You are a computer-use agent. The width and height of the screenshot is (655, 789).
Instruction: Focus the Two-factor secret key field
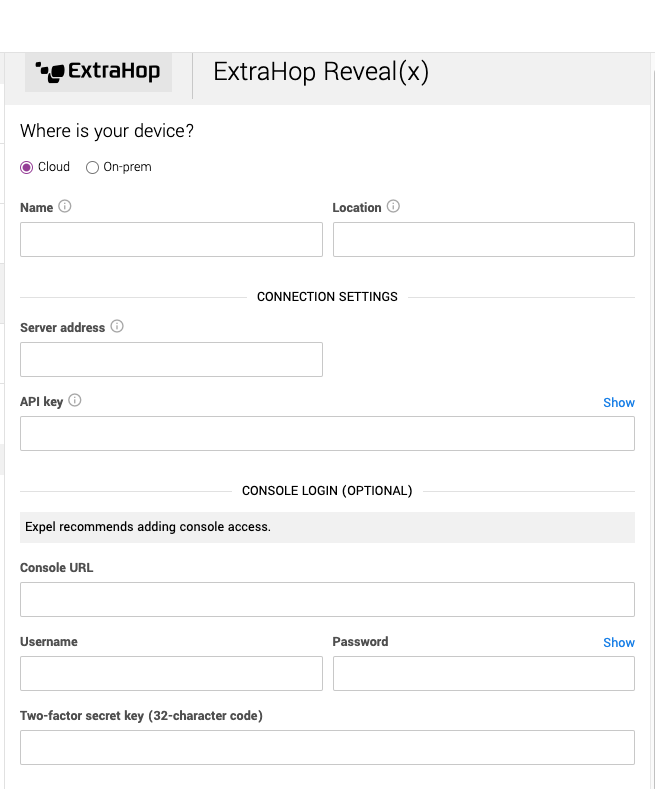tap(327, 747)
